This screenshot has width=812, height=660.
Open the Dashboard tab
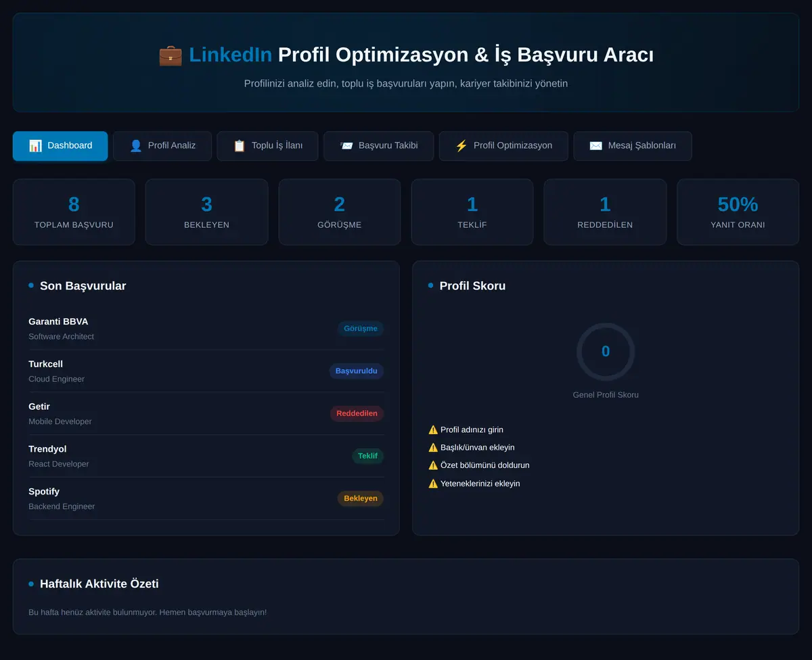click(60, 146)
